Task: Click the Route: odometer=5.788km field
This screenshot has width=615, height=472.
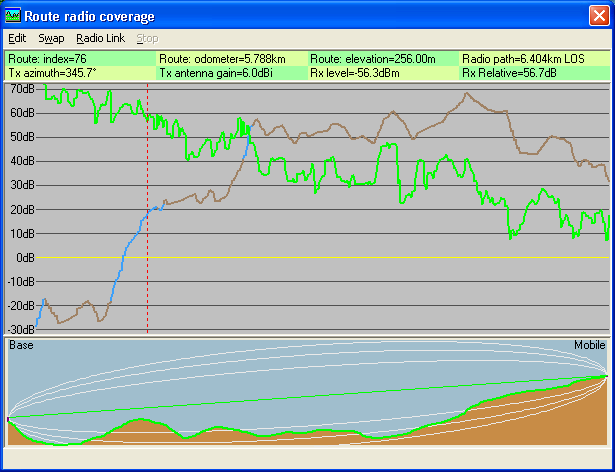Action: (231, 59)
